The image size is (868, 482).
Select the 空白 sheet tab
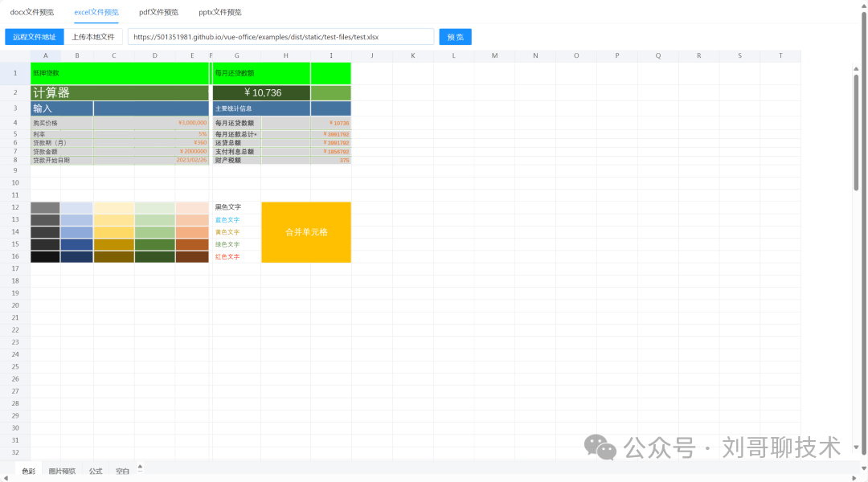[122, 472]
